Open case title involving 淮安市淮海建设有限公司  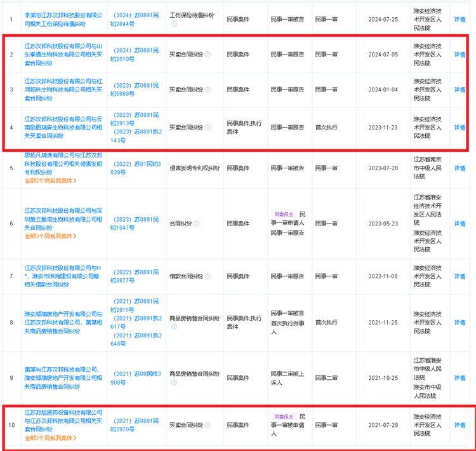(63, 276)
